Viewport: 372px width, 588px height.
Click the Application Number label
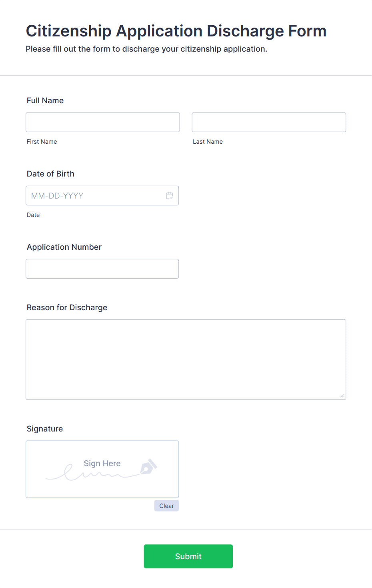pos(64,247)
